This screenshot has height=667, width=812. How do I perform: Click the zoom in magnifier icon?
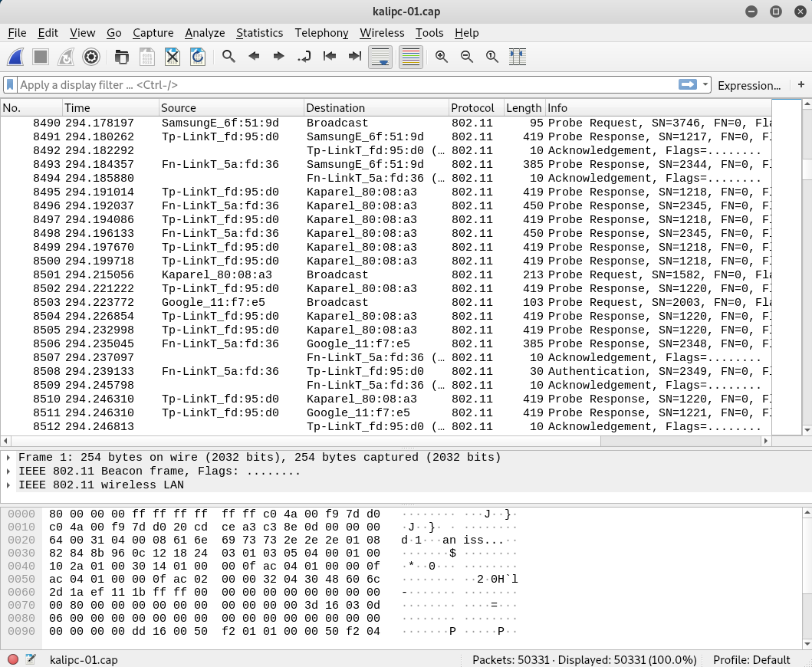point(441,57)
